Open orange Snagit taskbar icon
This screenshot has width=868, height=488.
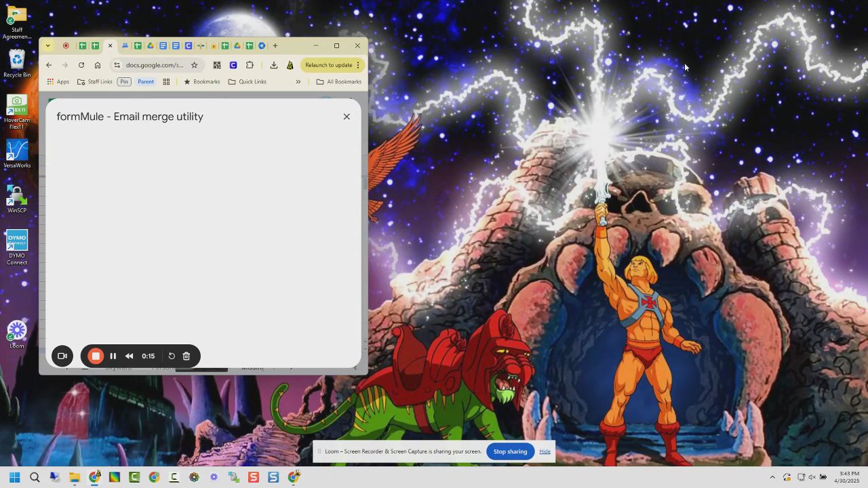(x=254, y=477)
